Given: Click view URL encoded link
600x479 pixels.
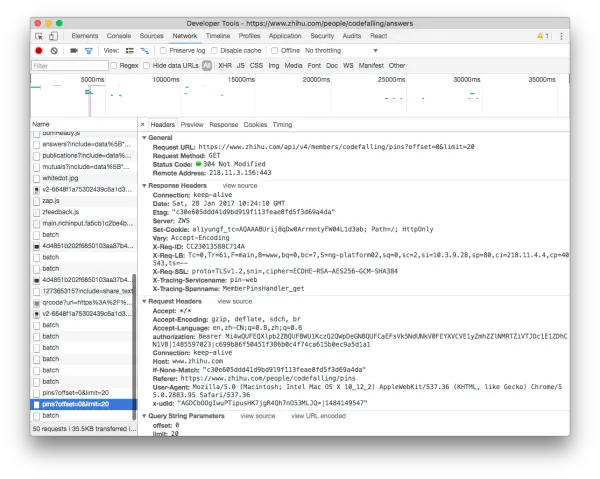Looking at the screenshot, I should pos(318,416).
